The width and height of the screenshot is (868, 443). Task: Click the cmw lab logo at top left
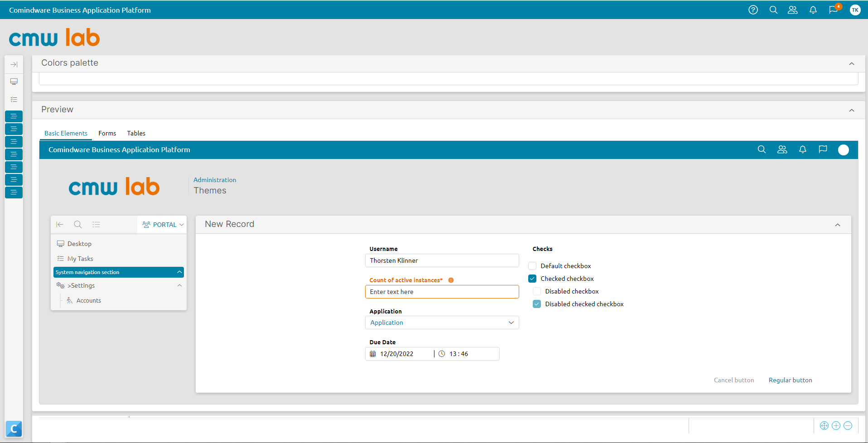[54, 38]
